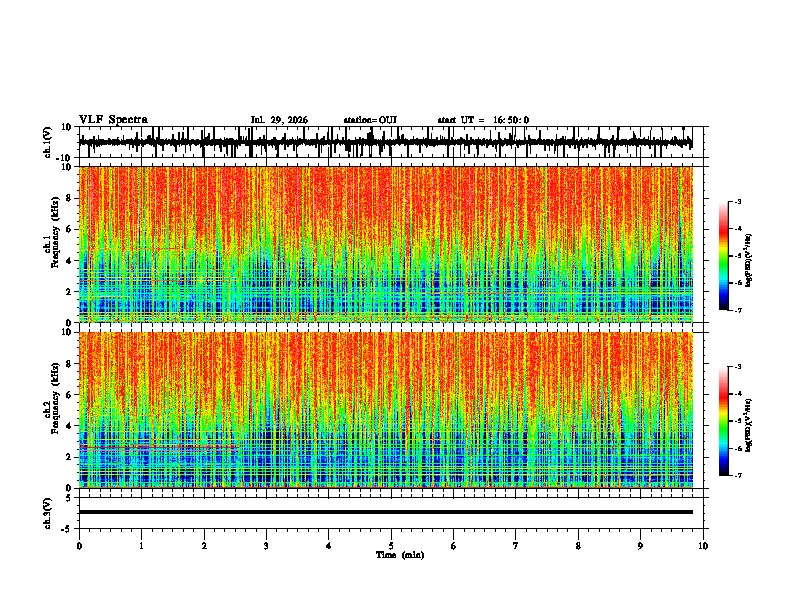Click the time axis tick label "9"
The width and height of the screenshot is (792, 612).
pyautogui.click(x=640, y=546)
